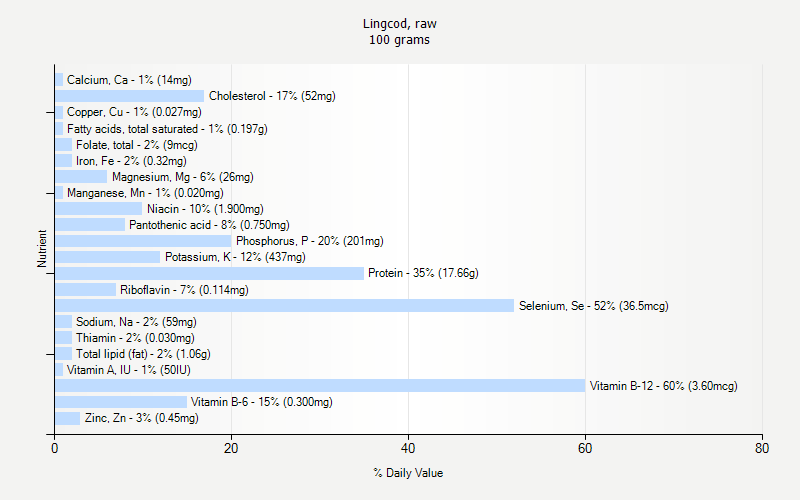800x500 pixels.
Task: Click the Pantothenic acid label
Action: (x=209, y=225)
